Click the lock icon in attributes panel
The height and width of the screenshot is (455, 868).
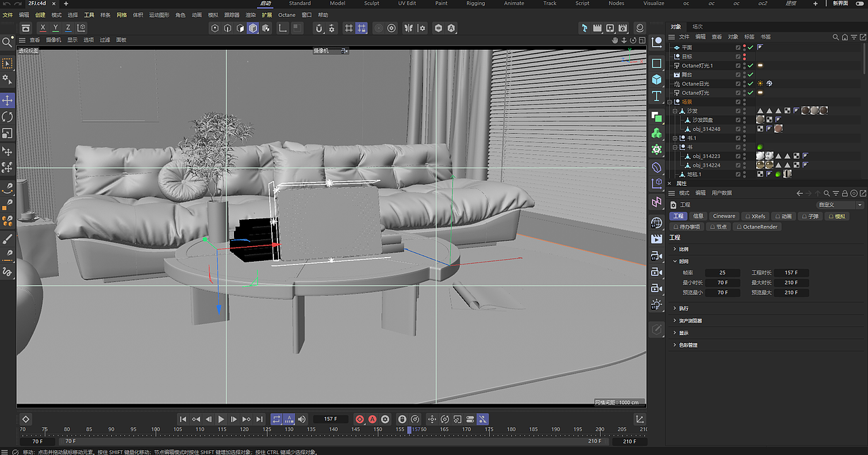844,193
